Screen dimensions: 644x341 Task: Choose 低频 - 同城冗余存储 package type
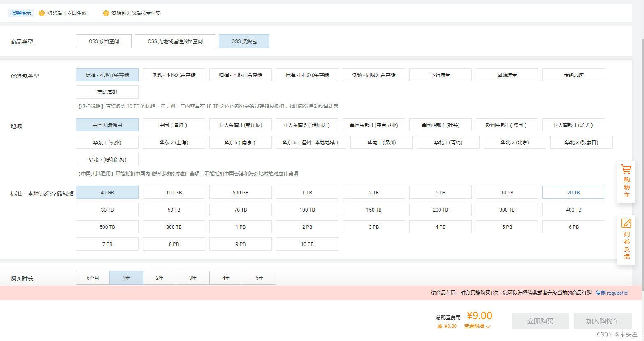click(374, 75)
